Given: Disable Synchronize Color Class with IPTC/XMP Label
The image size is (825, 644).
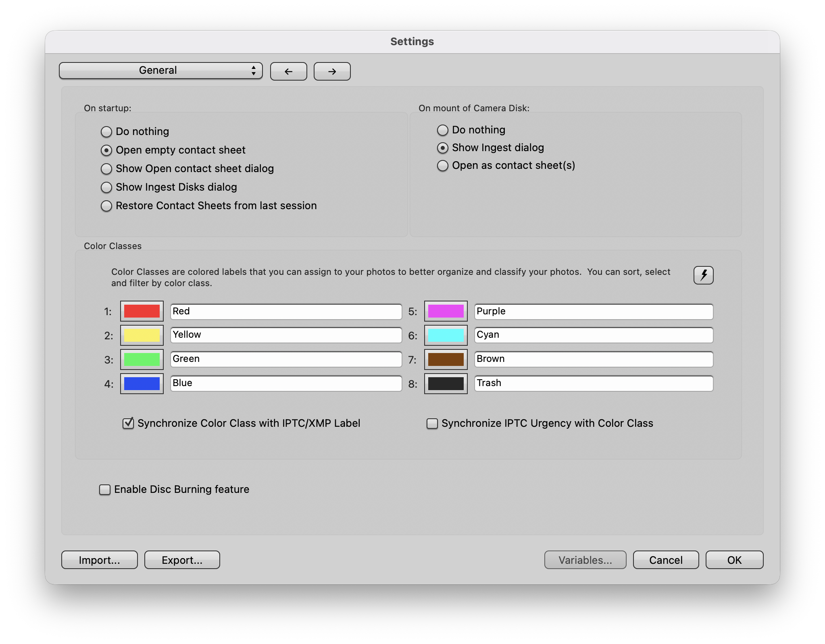Looking at the screenshot, I should (x=128, y=423).
